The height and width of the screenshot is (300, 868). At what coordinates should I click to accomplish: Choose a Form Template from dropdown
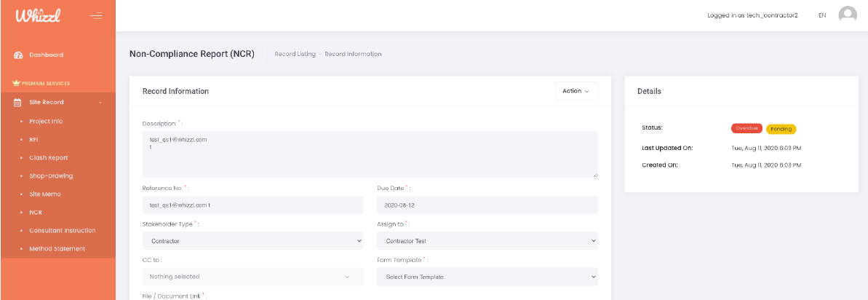click(x=487, y=277)
